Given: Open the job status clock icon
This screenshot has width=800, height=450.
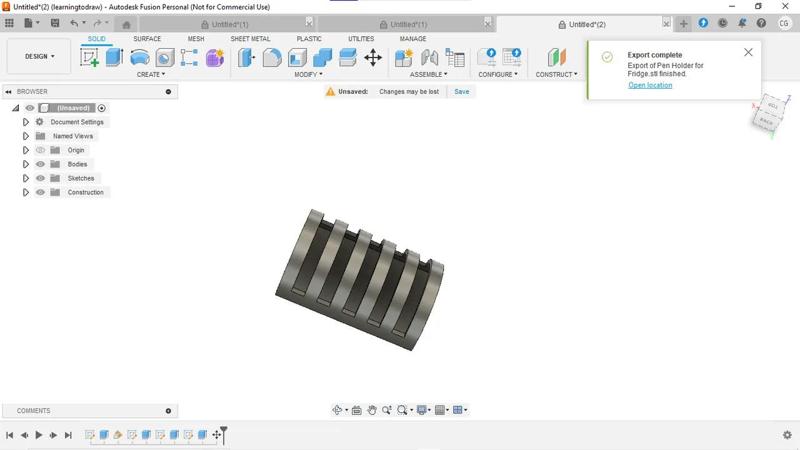Looking at the screenshot, I should [722, 23].
